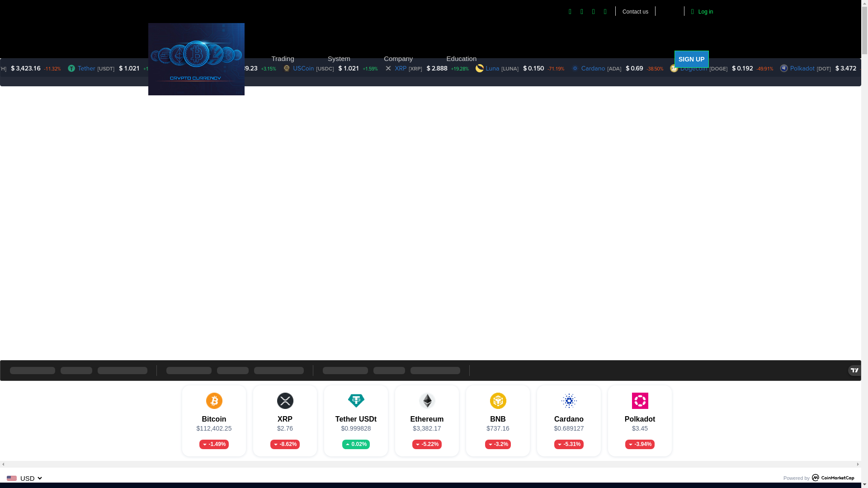Click Polkadot -3.94% change badge

click(x=640, y=445)
